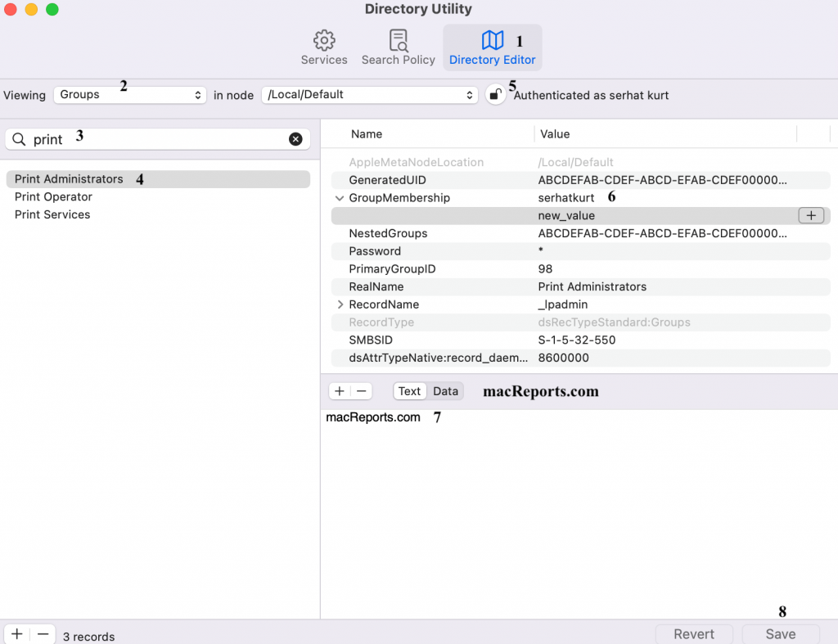Maximize the Directory Utility window
The image size is (838, 644).
pos(52,9)
